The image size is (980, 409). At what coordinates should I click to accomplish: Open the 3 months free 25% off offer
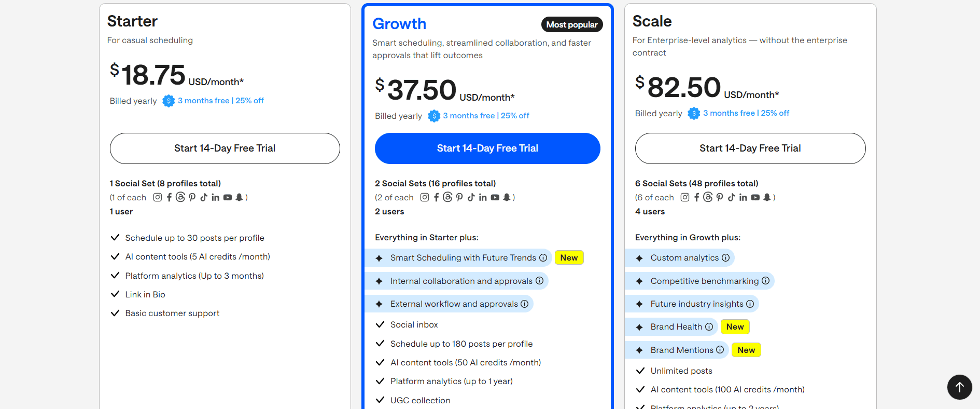(x=486, y=115)
